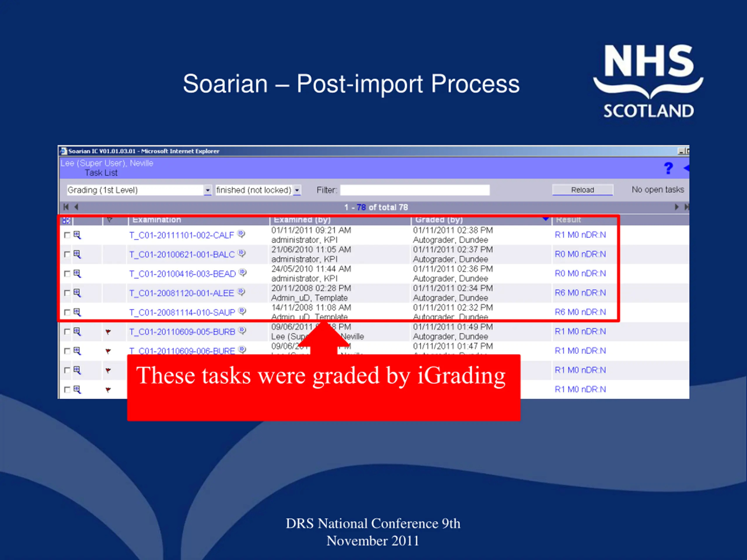Click ID badge icon next to T_C01-20100621-001-BALC

(241, 253)
